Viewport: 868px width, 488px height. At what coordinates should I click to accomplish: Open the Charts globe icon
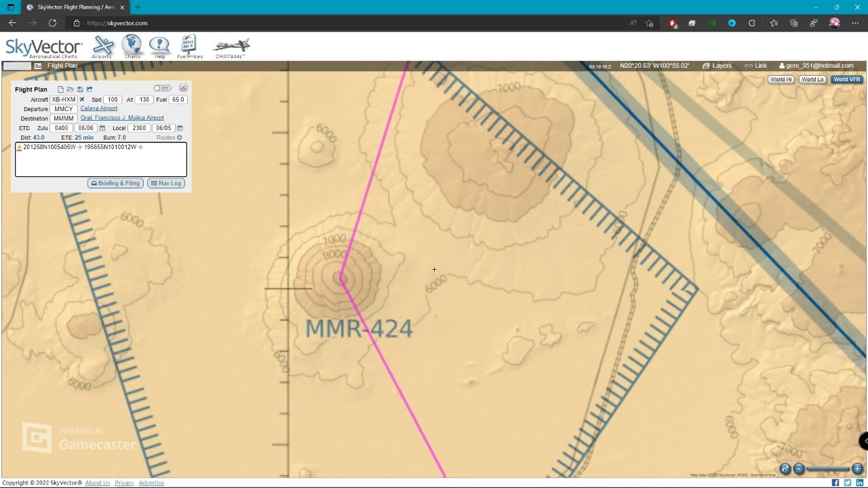pos(132,47)
